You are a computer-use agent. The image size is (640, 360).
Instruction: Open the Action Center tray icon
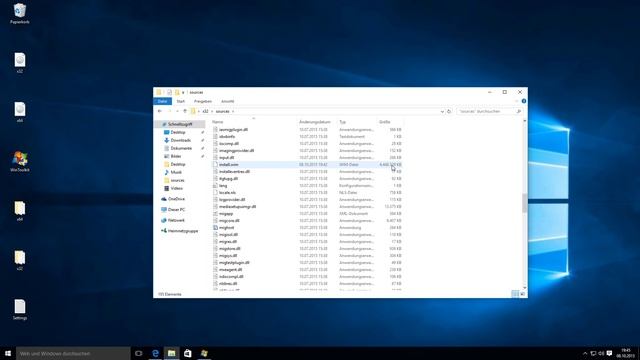click(609, 353)
